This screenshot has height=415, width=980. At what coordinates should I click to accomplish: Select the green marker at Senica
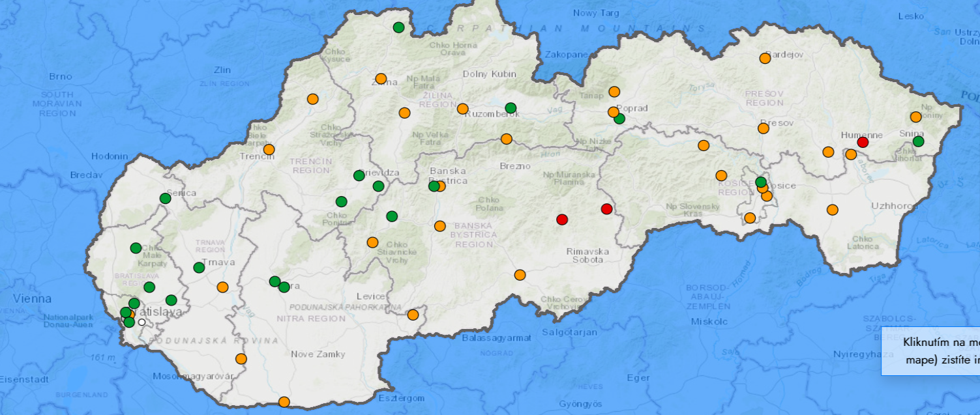[x=165, y=198]
